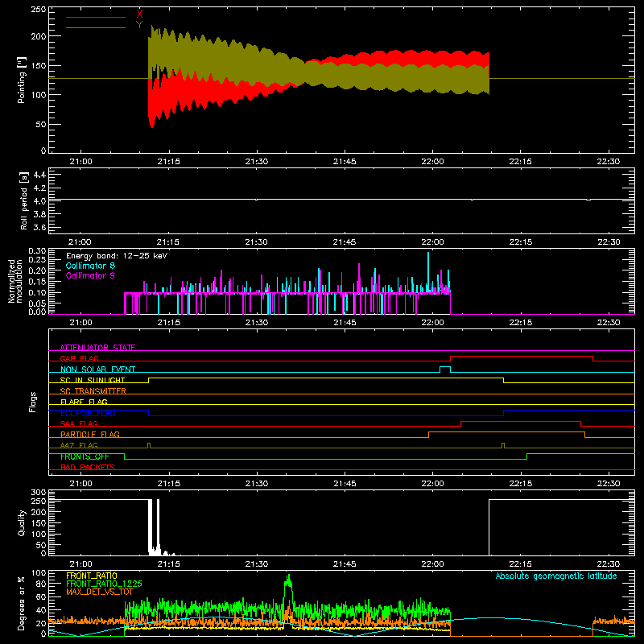Select the SC_TRANSMITTER flag label
644x644 pixels.
pos(93,391)
